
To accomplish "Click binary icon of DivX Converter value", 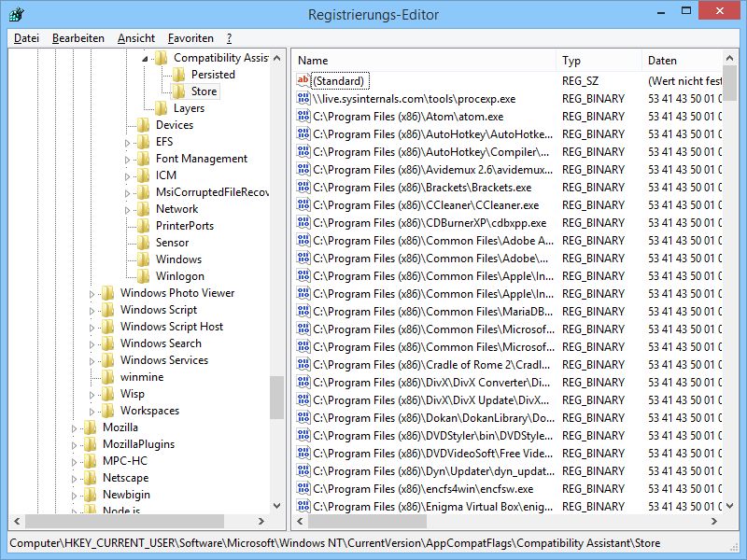I will (x=303, y=382).
